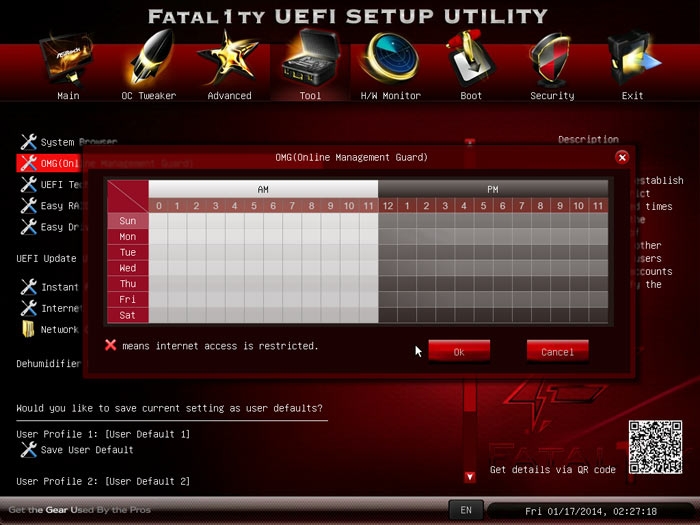Confirm the schedule with Ok button

click(459, 351)
